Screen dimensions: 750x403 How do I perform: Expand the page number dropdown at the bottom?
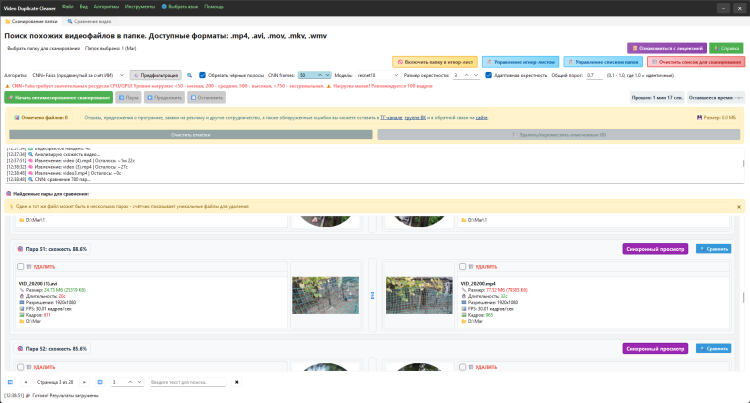[x=139, y=382]
